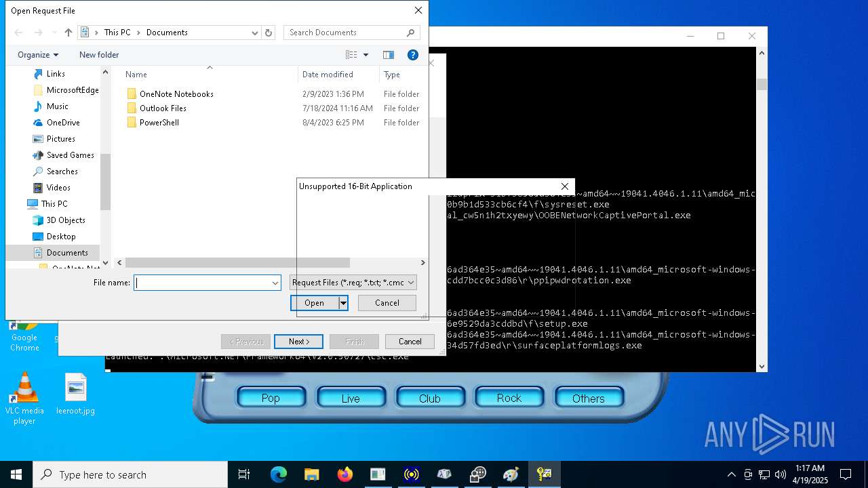Click the Open button
868x488 pixels.
pos(315,303)
